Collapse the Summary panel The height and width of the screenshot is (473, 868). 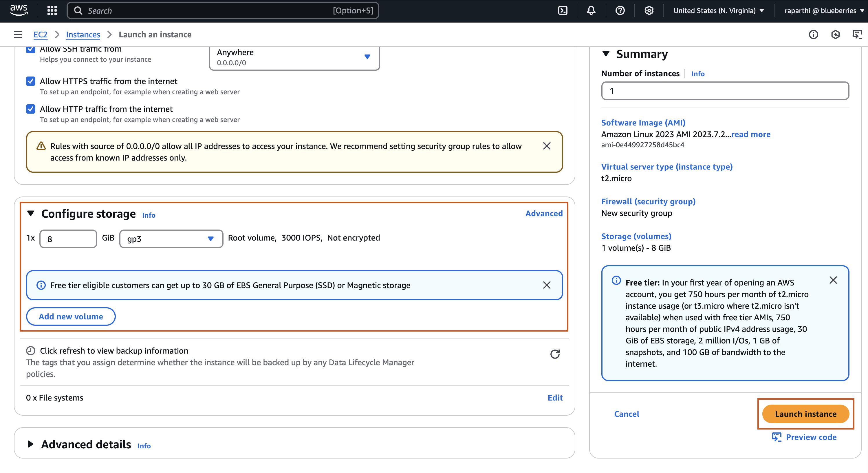[606, 54]
